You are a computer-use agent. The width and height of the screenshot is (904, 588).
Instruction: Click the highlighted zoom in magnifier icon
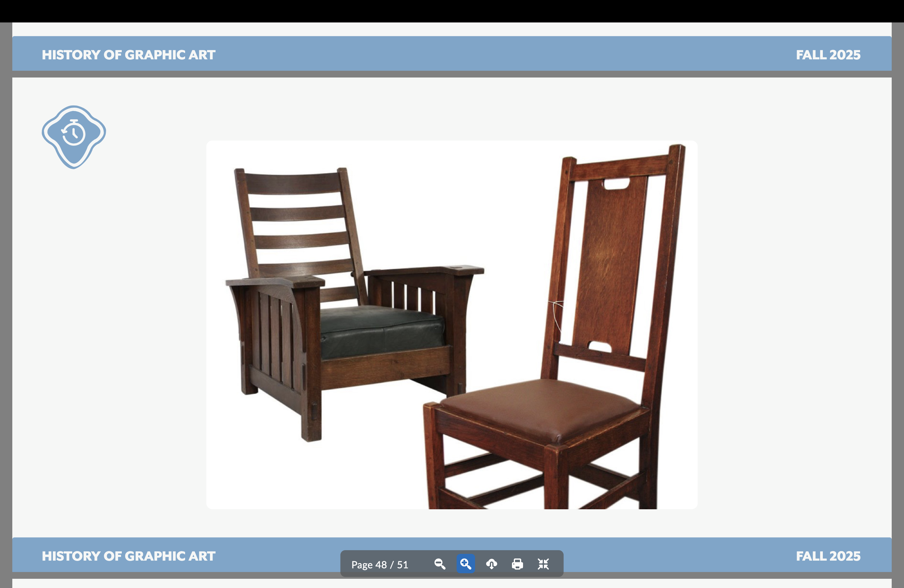coord(466,564)
